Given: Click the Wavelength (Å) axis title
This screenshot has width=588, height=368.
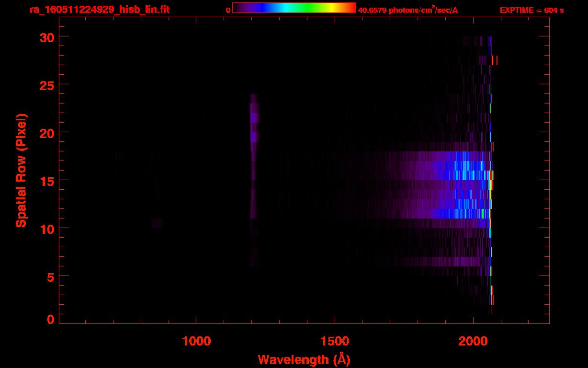Looking at the screenshot, I should pos(304,359).
